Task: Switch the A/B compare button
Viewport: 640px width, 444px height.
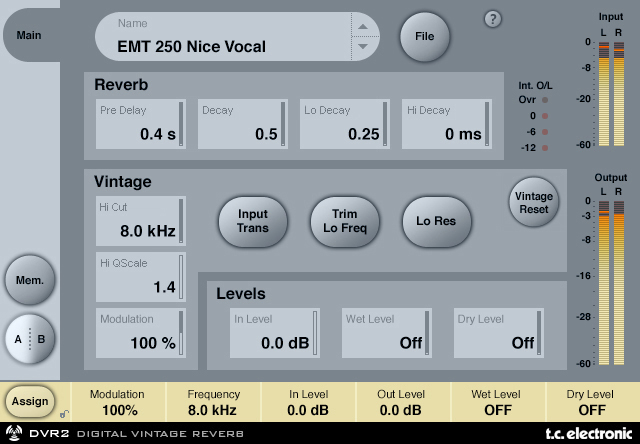Action: pos(29,339)
